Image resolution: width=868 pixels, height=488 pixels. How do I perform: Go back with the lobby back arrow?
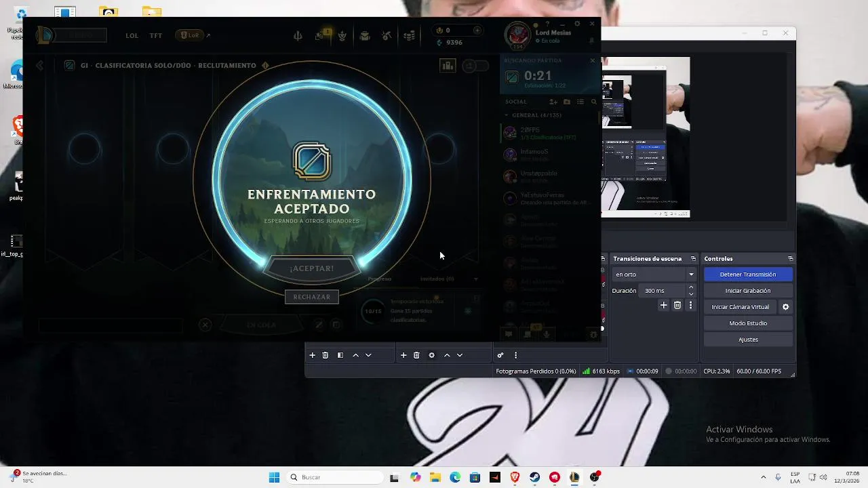pos(40,66)
